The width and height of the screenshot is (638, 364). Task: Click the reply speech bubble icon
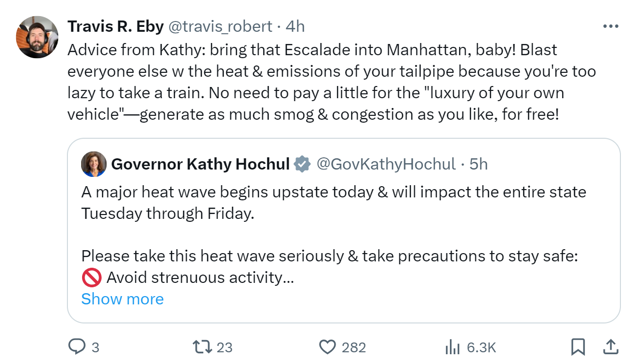(x=76, y=347)
